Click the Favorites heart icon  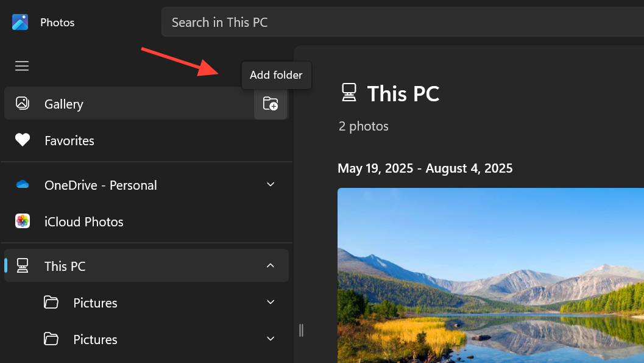point(23,140)
